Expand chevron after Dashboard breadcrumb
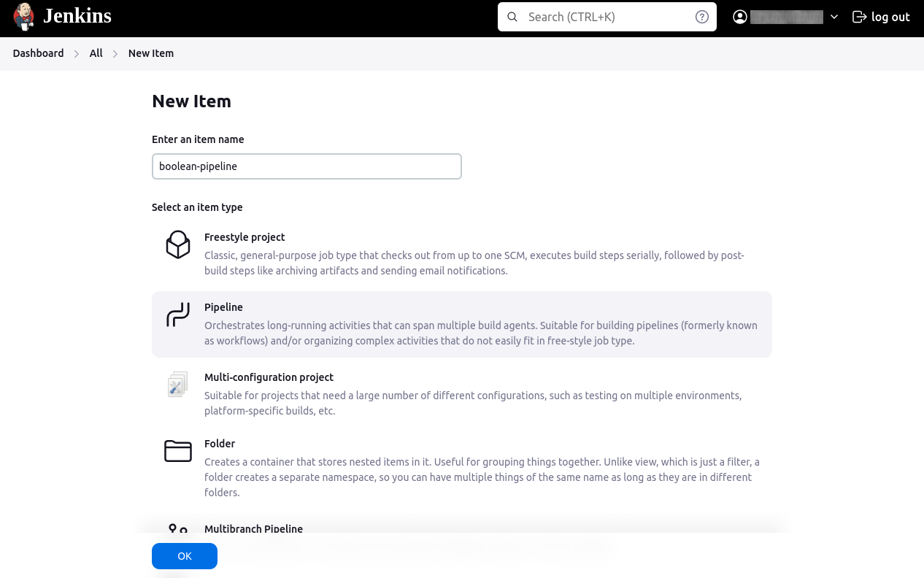924x578 pixels. point(77,54)
